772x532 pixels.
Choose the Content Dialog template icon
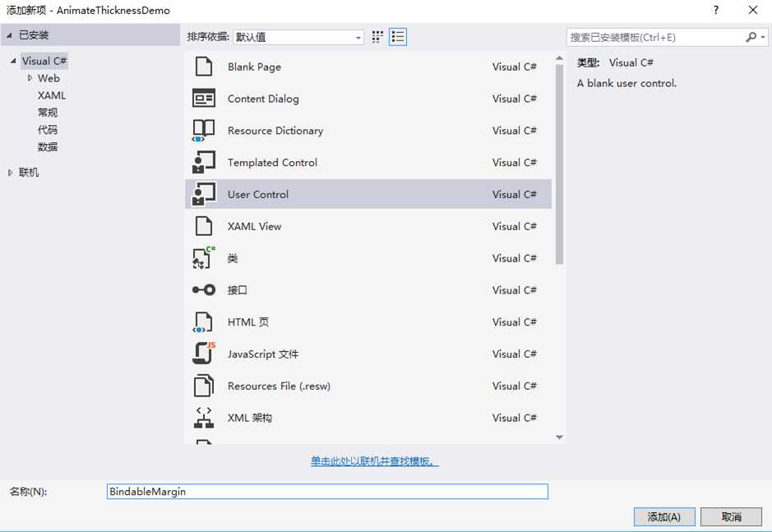[x=204, y=99]
